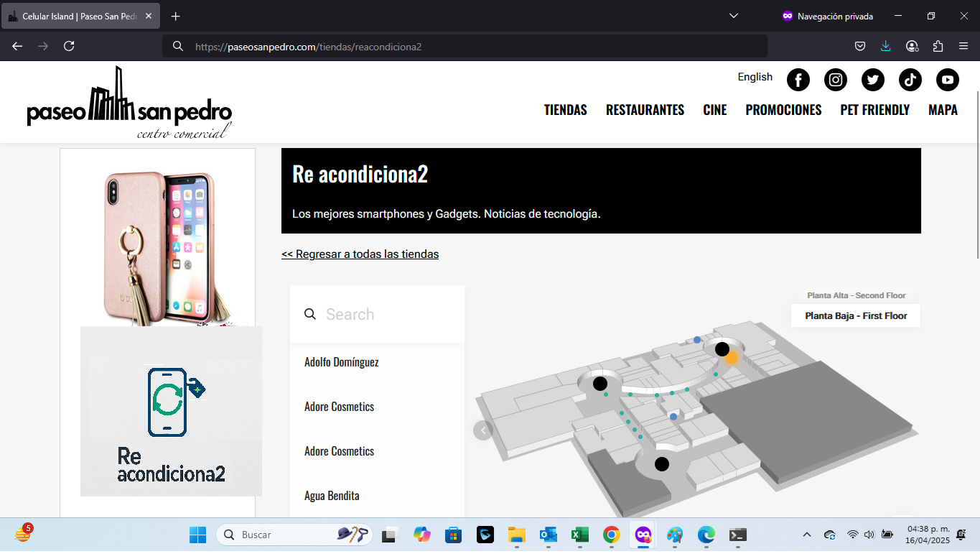Open Outlook from the taskbar
The height and width of the screenshot is (559, 980).
[x=549, y=535]
